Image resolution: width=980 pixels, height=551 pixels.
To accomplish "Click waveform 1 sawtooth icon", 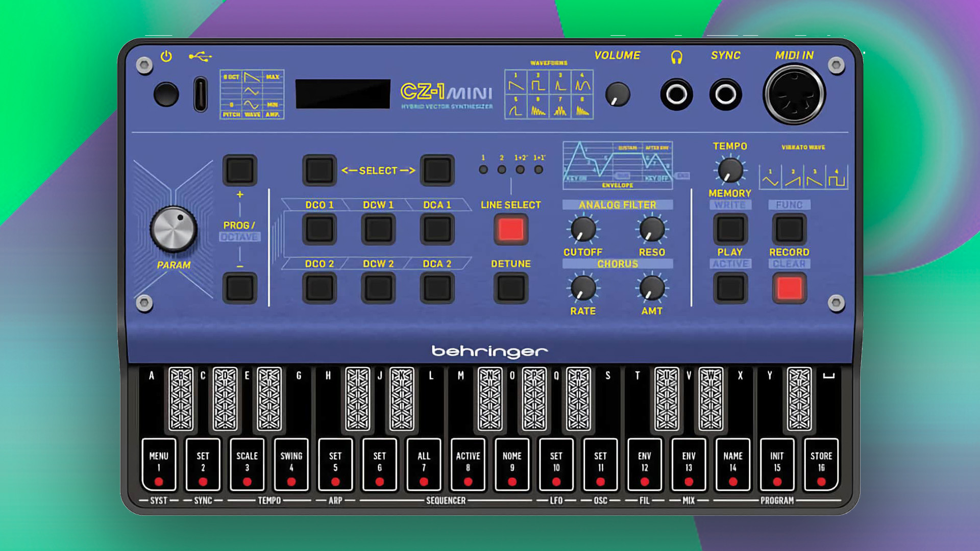I will tap(516, 83).
